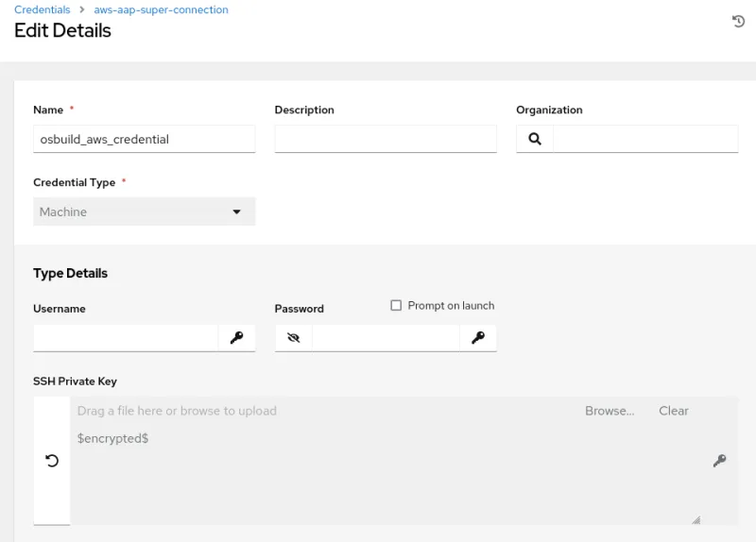
Task: Go to Credentials breadcrumb
Action: 43,9
